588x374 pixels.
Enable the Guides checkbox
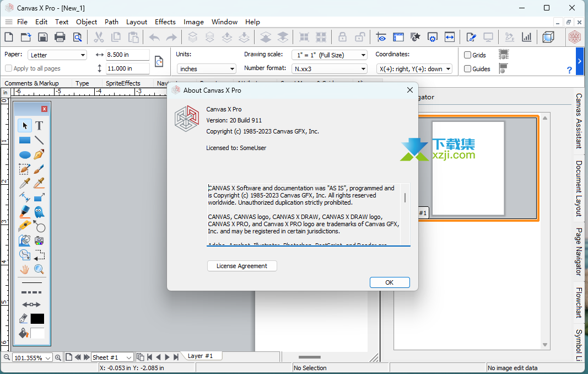coord(468,69)
